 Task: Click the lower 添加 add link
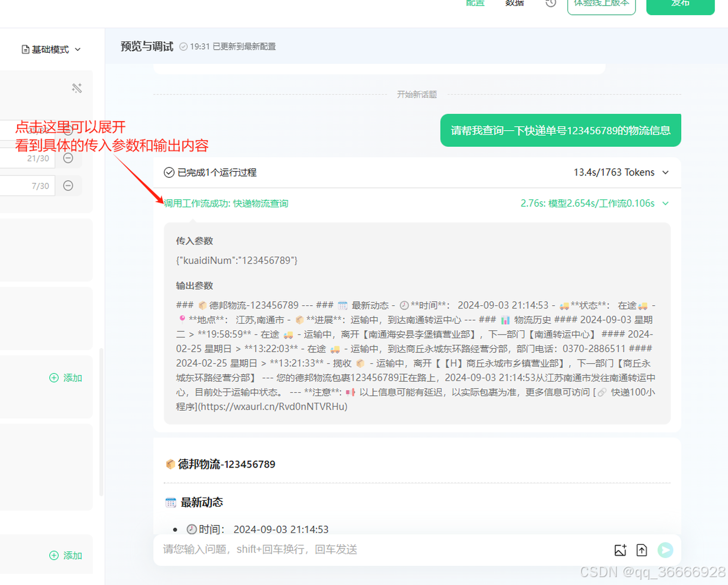pos(66,555)
